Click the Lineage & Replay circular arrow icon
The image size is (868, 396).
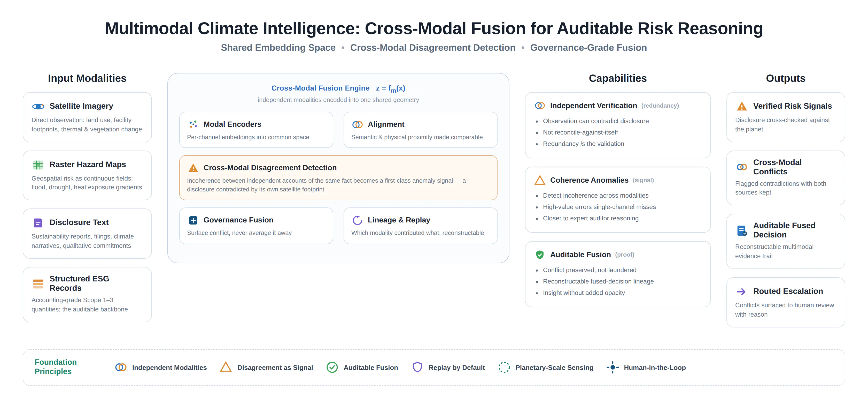[358, 220]
